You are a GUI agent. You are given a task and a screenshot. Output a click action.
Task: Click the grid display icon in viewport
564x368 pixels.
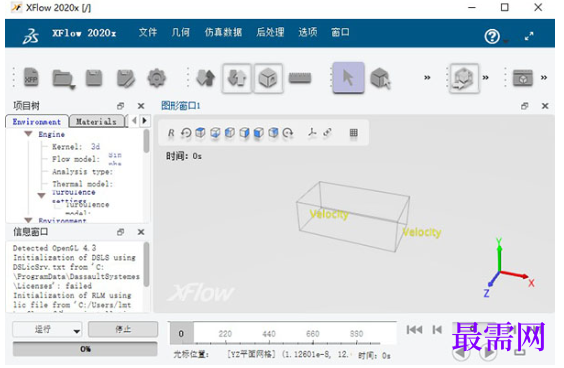click(x=354, y=133)
